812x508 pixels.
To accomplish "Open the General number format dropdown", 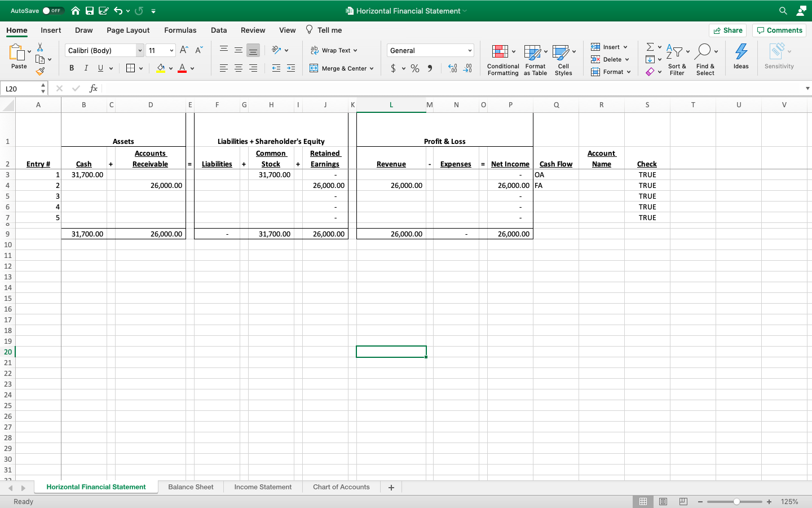I will 470,50.
